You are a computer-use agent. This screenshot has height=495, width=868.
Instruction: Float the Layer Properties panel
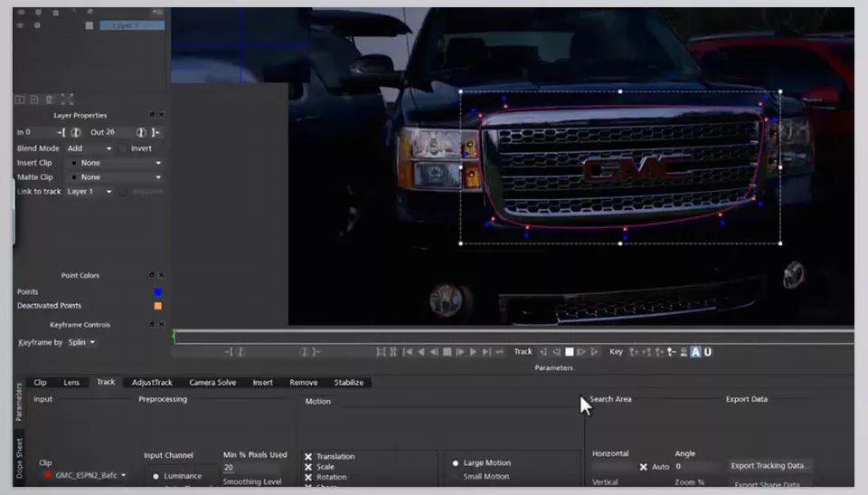tap(152, 115)
